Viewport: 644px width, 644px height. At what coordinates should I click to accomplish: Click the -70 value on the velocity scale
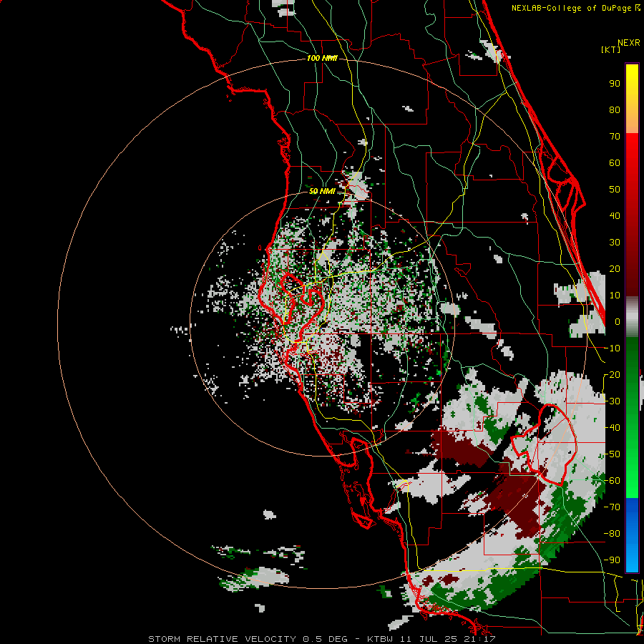pyautogui.click(x=612, y=507)
